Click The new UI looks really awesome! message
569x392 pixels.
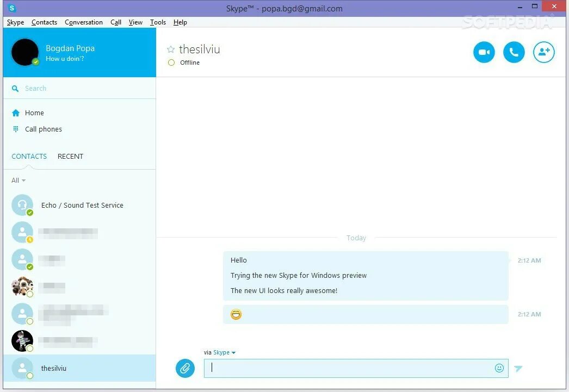pos(284,290)
